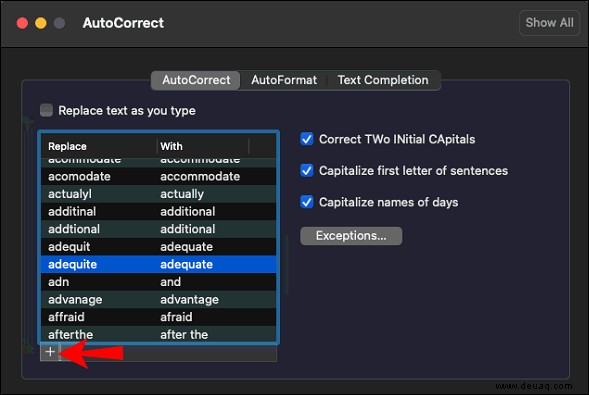Click the 'accommodate' replacement cell beside acomodate
589x395 pixels.
[200, 176]
